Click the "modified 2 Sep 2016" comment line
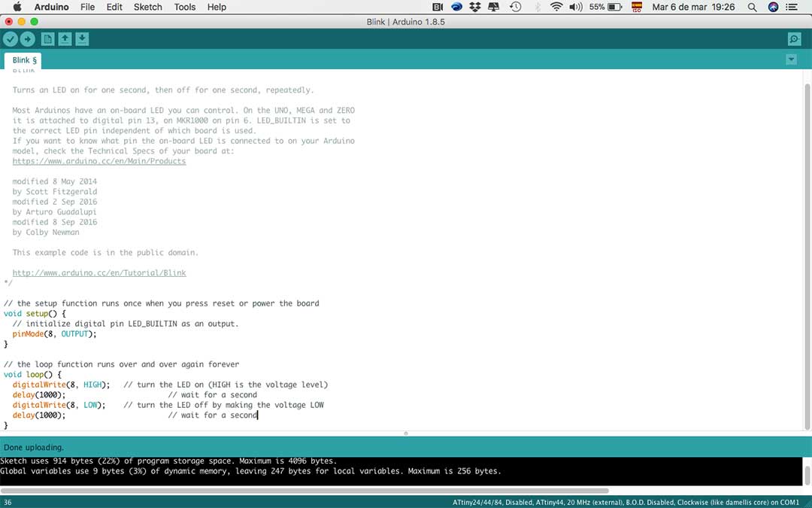 pos(54,202)
